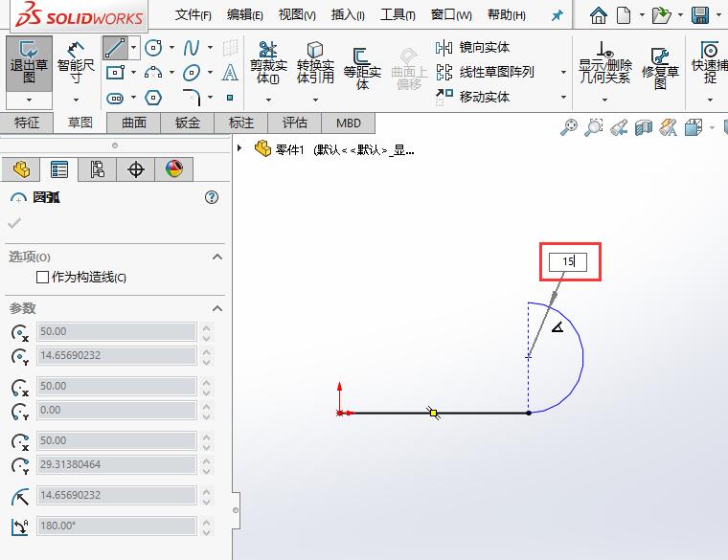This screenshot has width=728, height=560.
Task: Select the Arc sketch tool
Action: coord(153,73)
